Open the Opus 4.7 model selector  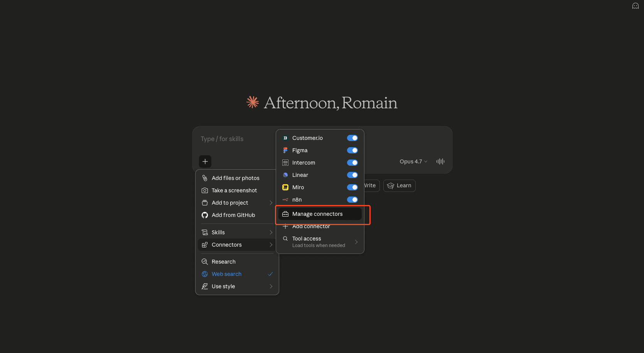click(413, 161)
